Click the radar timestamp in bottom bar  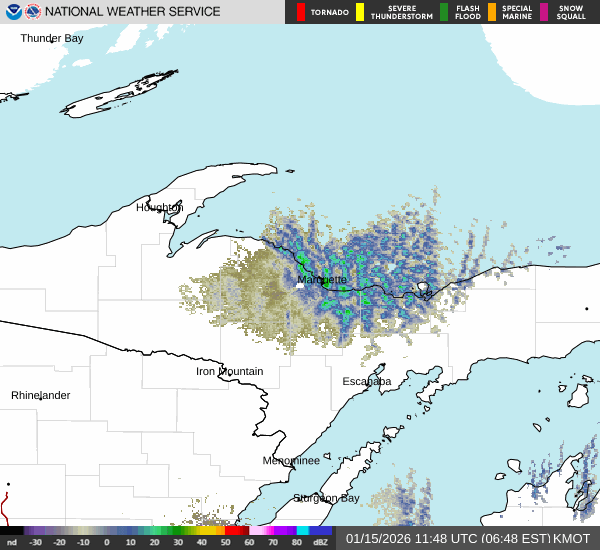click(x=446, y=539)
